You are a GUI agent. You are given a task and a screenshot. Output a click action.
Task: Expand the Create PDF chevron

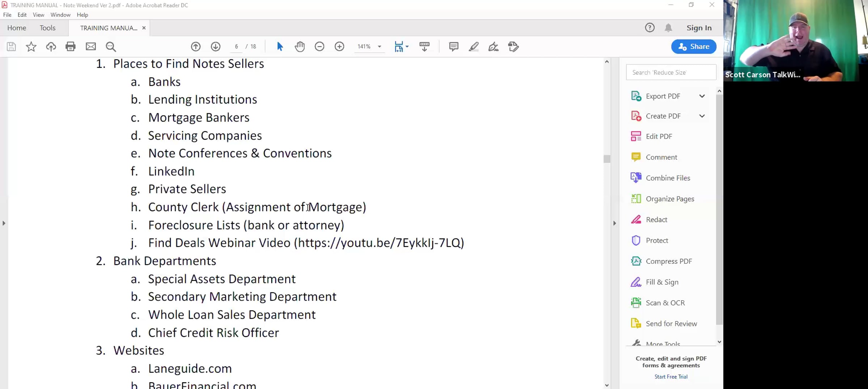(702, 116)
